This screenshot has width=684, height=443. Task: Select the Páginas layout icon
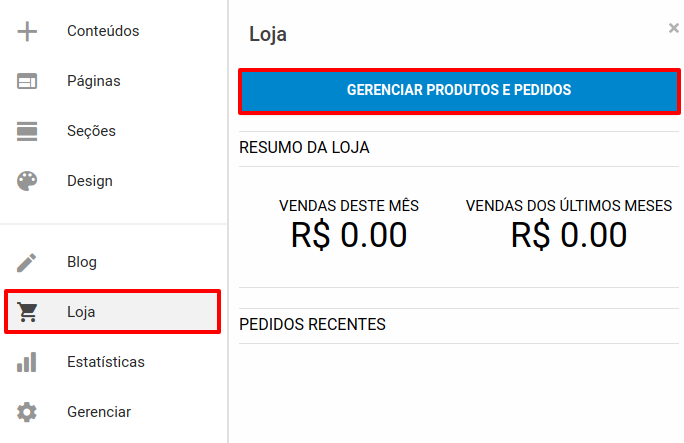[x=27, y=81]
